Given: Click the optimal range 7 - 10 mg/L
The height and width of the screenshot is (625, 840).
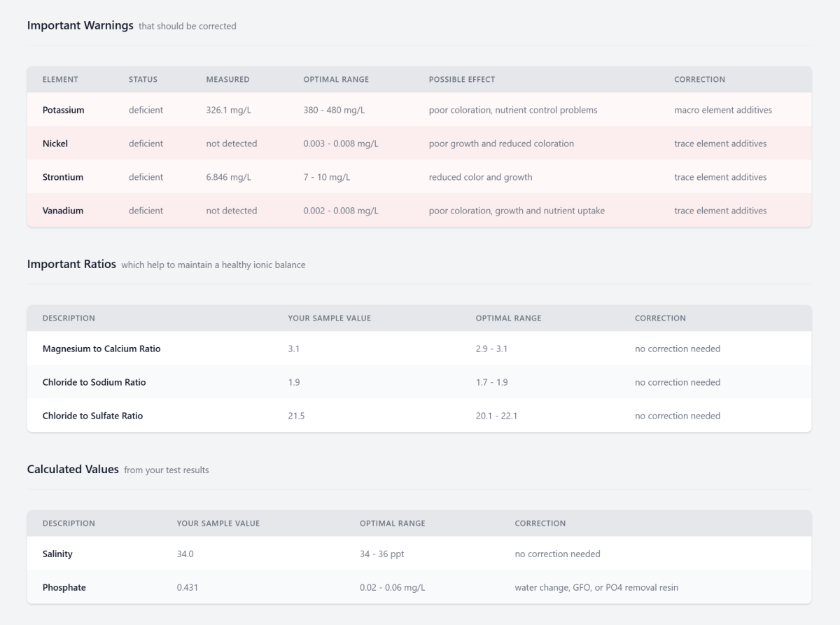Looking at the screenshot, I should click(327, 177).
